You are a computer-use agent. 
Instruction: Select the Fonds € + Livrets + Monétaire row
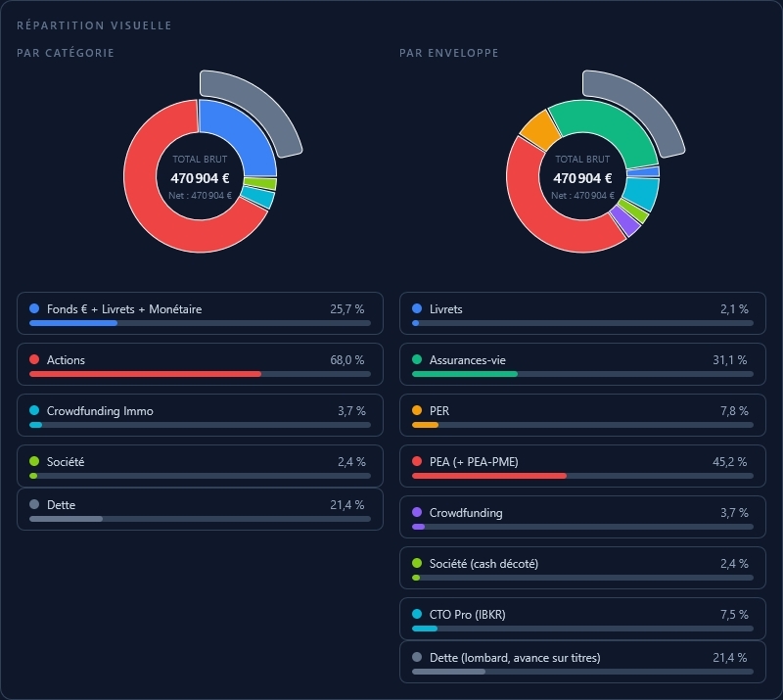[200, 313]
